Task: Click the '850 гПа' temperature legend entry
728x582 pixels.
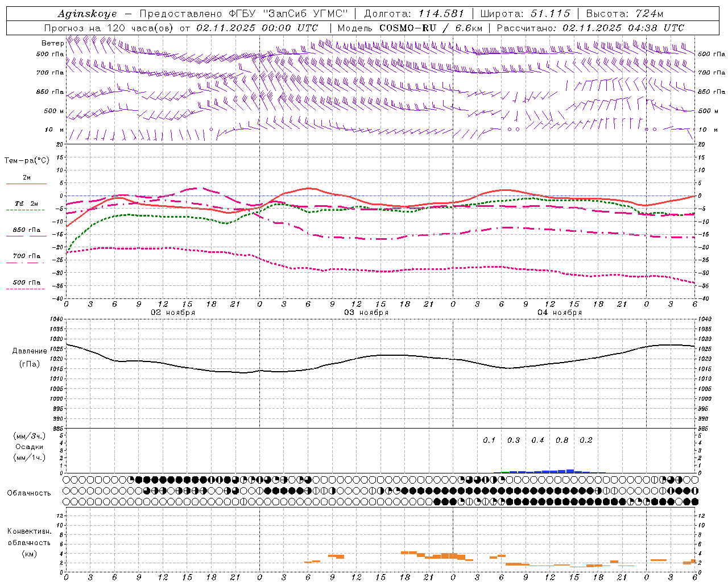Action: point(26,230)
